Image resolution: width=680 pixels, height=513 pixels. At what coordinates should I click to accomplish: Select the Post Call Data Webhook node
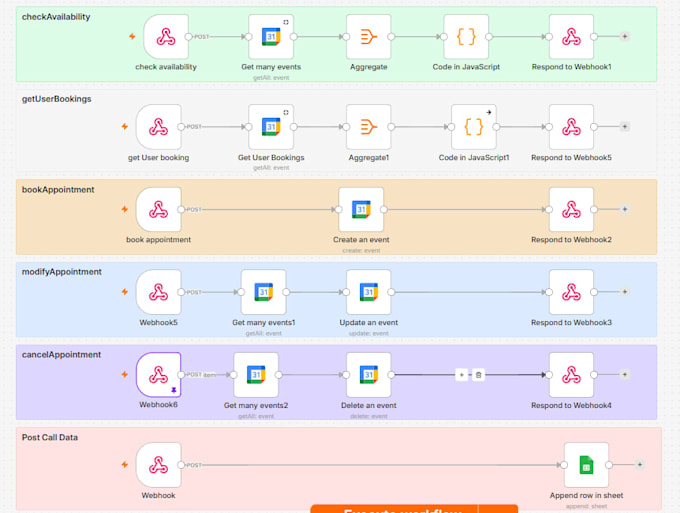click(x=158, y=465)
